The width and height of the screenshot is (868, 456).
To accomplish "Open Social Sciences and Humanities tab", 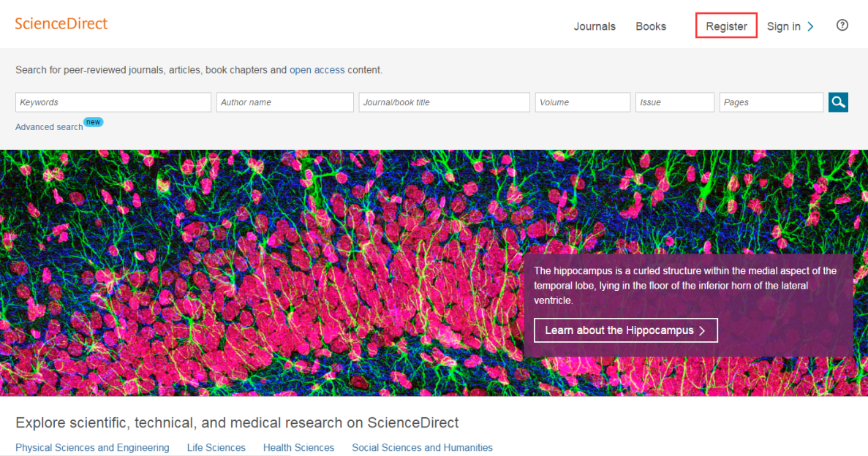I will pyautogui.click(x=422, y=447).
